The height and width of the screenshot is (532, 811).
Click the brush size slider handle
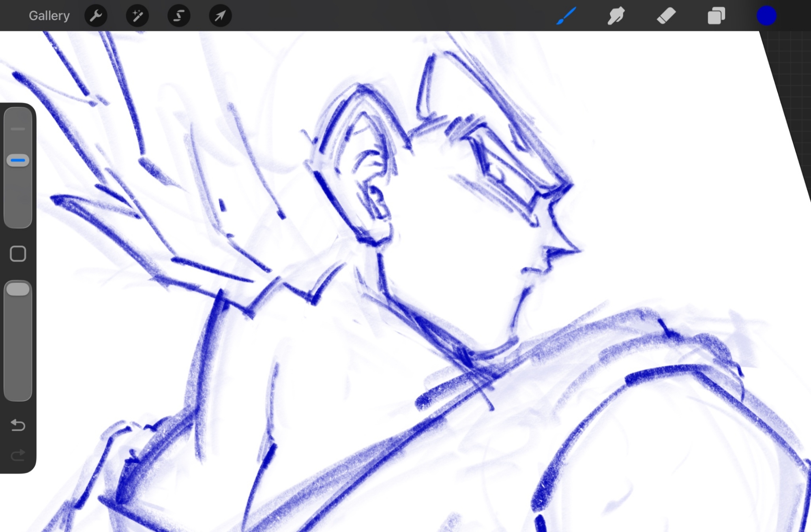18,160
